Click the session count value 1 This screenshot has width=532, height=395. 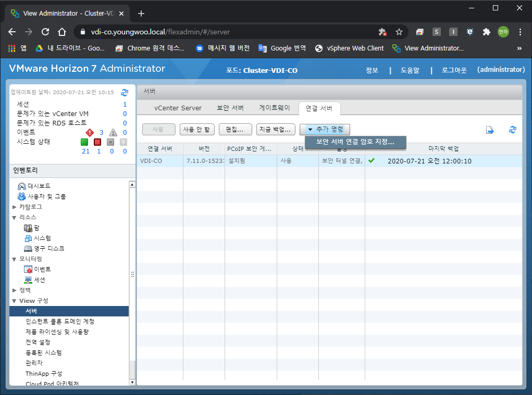pyautogui.click(x=125, y=104)
